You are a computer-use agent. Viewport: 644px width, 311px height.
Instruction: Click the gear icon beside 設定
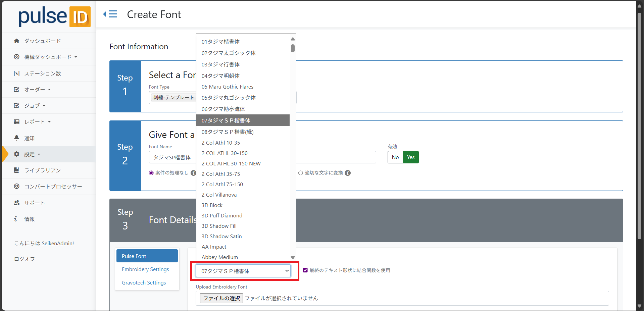pos(16,154)
